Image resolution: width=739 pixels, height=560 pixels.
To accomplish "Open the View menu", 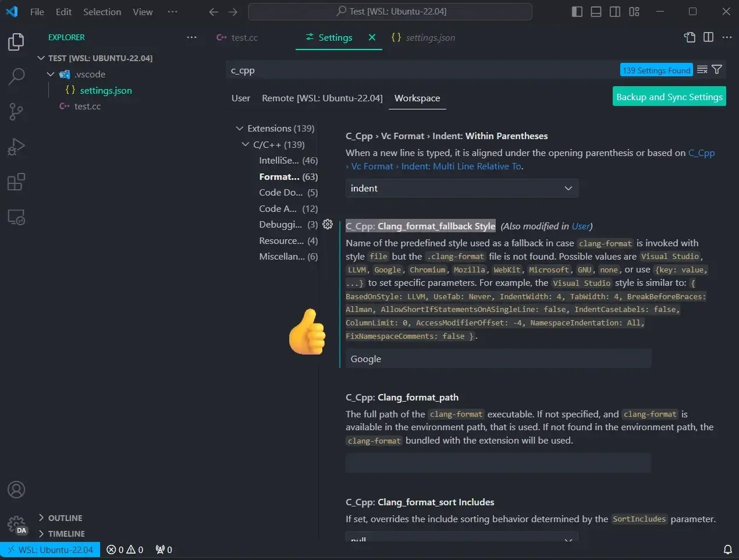I will coord(142,11).
